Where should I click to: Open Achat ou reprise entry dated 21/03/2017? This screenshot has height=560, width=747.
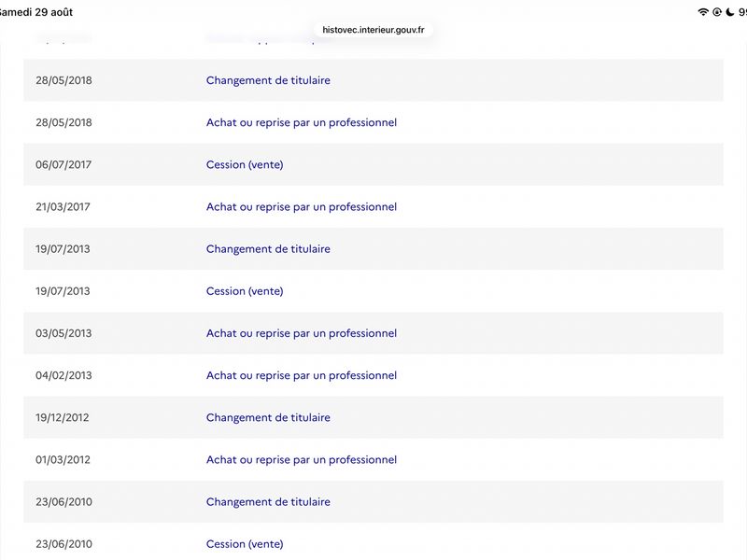(301, 206)
